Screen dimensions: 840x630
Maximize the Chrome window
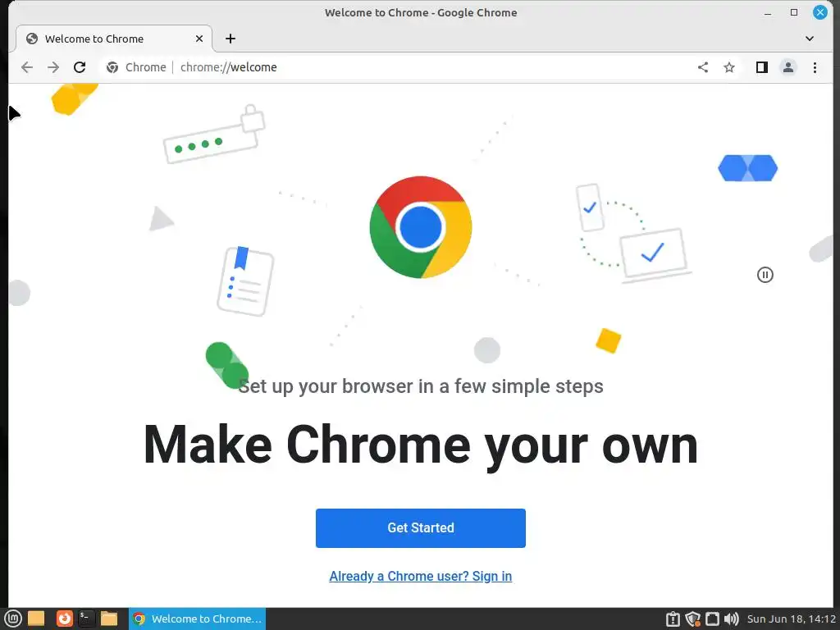(794, 12)
